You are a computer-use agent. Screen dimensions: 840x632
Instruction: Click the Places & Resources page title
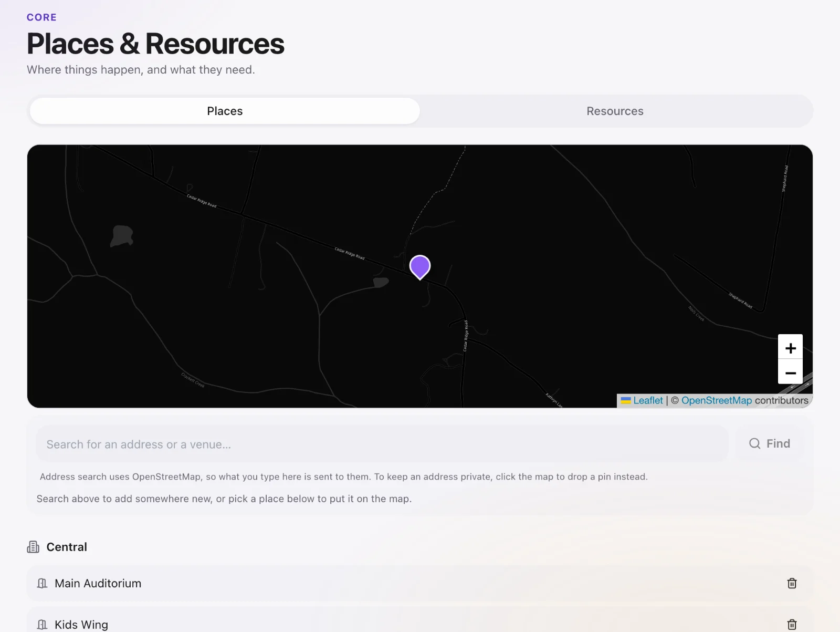coord(155,44)
